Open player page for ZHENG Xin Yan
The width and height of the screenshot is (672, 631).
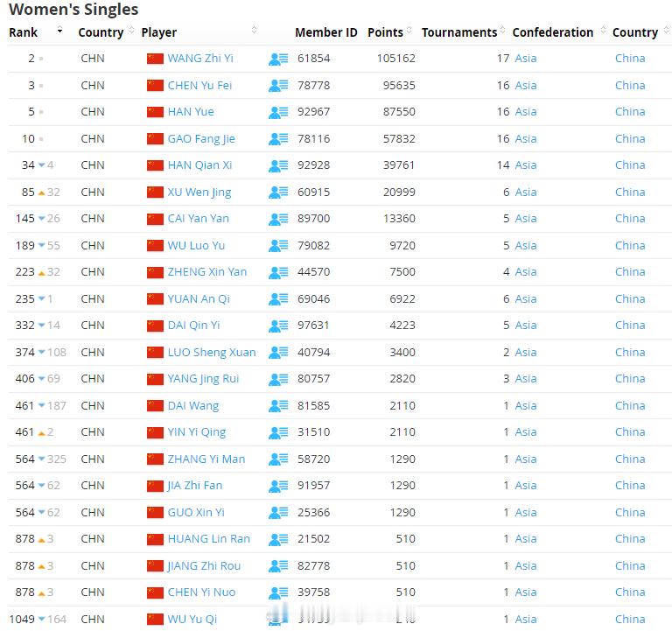coord(207,272)
